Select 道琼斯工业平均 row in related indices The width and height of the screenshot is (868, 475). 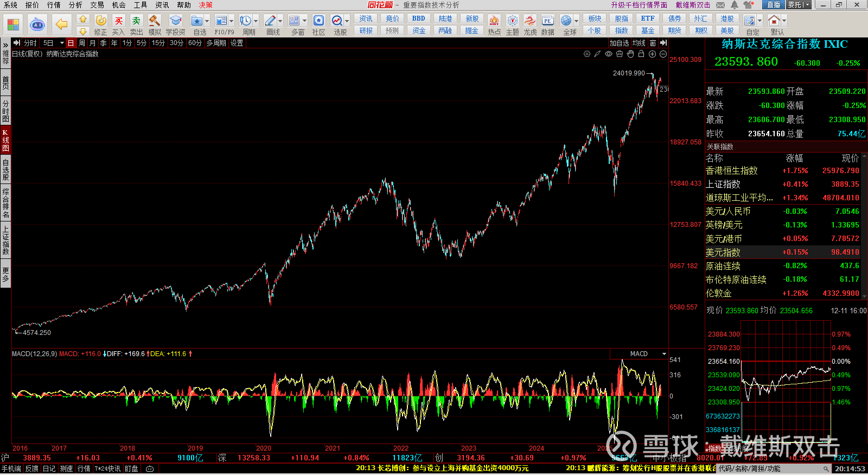click(782, 198)
